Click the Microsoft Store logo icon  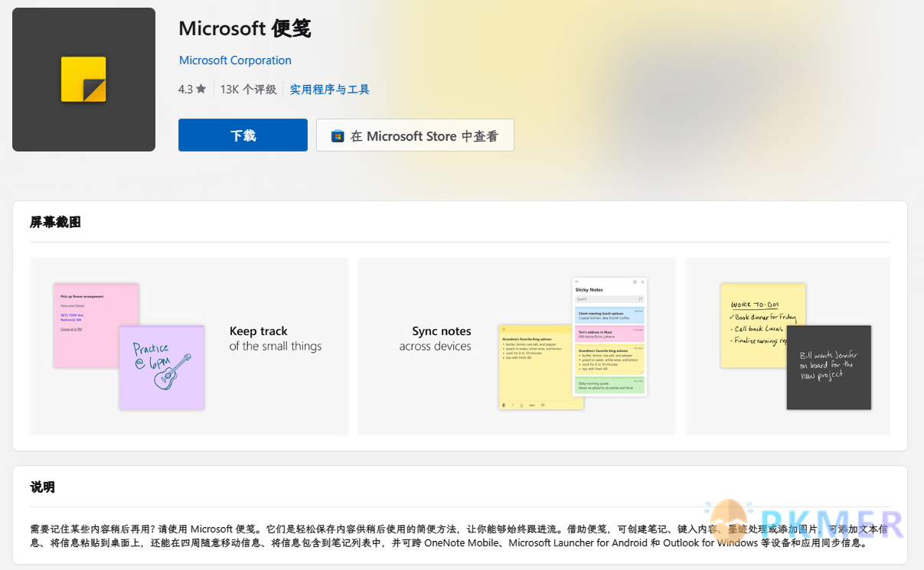pos(338,136)
